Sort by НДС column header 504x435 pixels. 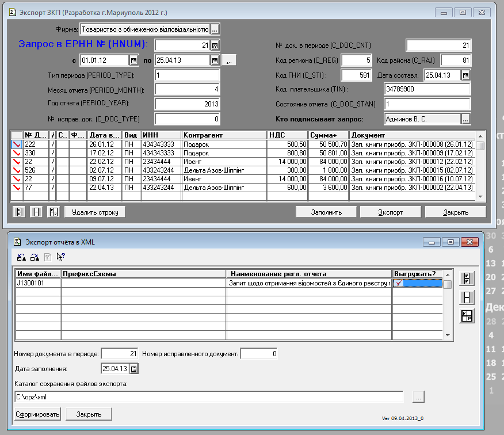(x=287, y=135)
